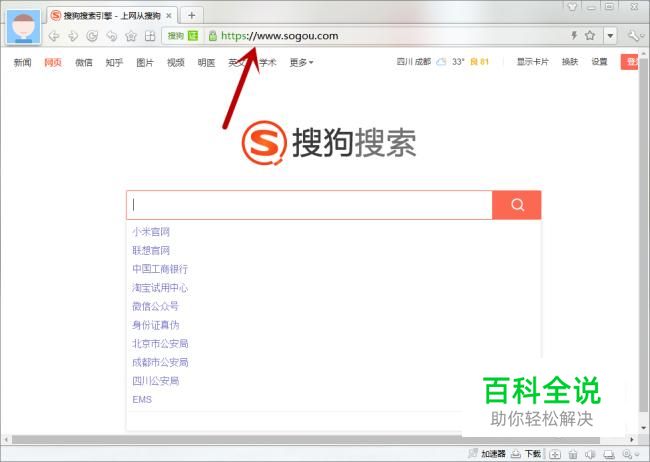Reload the page with the refresh icon
The width and height of the screenshot is (650, 462).
pos(92,36)
